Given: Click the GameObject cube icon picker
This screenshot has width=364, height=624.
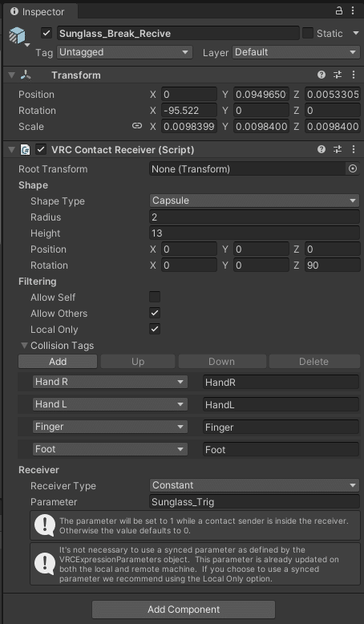Looking at the screenshot, I should (x=18, y=36).
